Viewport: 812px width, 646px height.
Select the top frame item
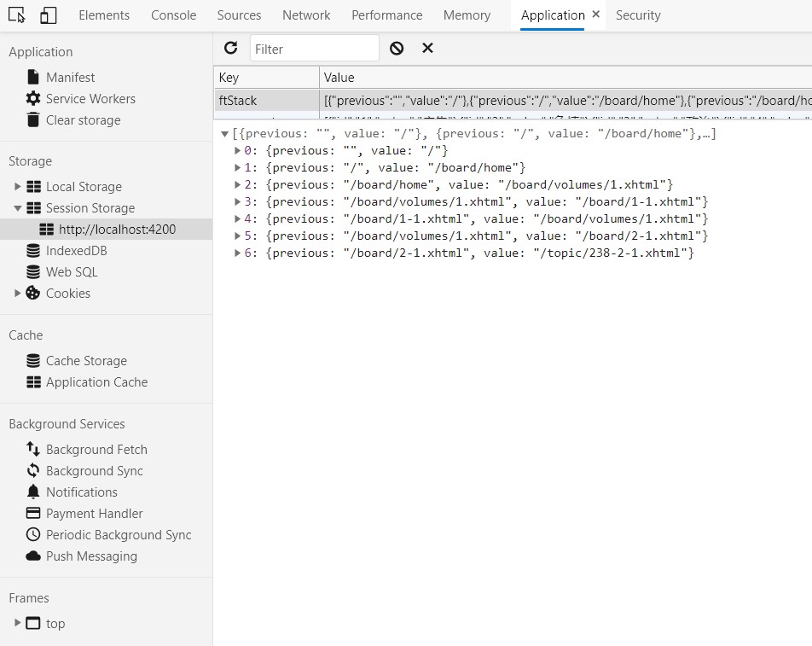tap(55, 623)
